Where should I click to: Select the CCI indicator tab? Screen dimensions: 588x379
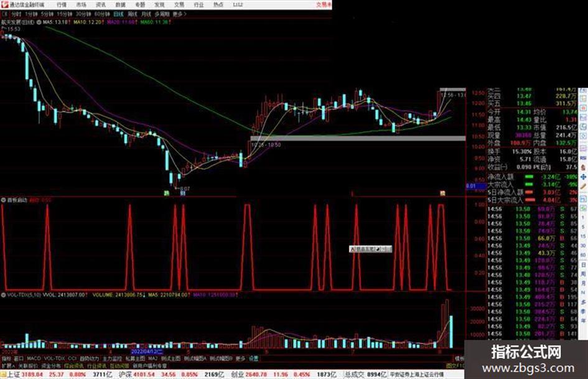pyautogui.click(x=72, y=358)
